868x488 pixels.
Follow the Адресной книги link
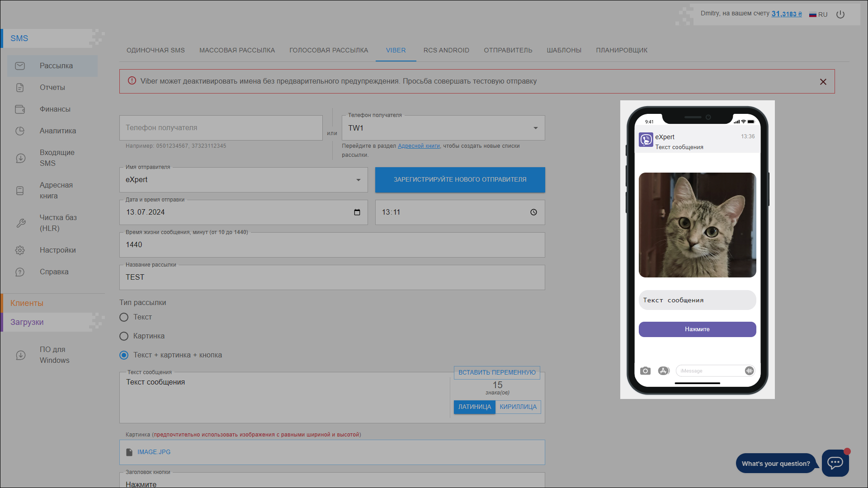click(x=419, y=146)
